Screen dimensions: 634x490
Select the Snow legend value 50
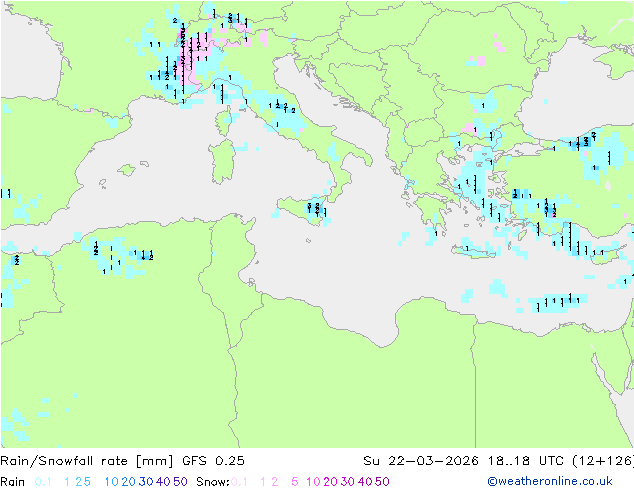pos(382,482)
